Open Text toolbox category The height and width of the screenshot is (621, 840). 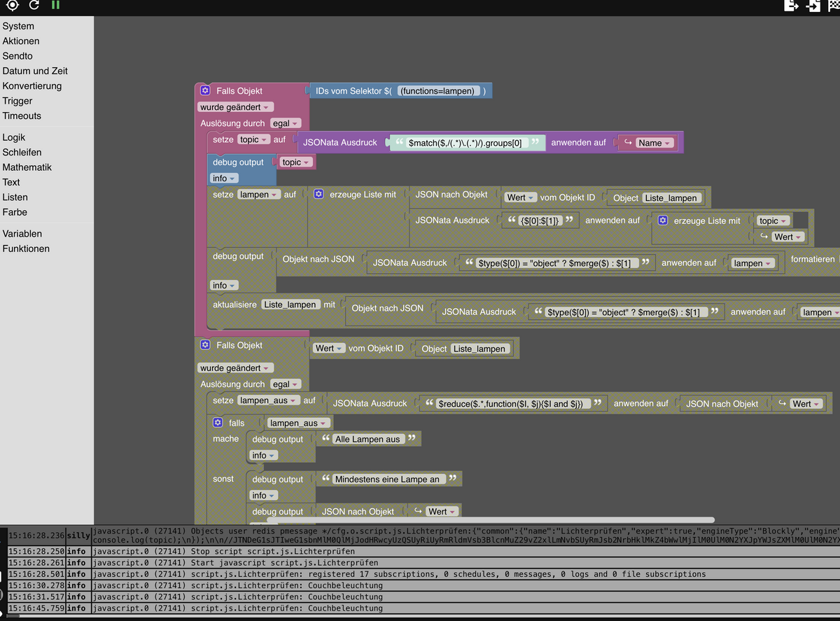(11, 182)
